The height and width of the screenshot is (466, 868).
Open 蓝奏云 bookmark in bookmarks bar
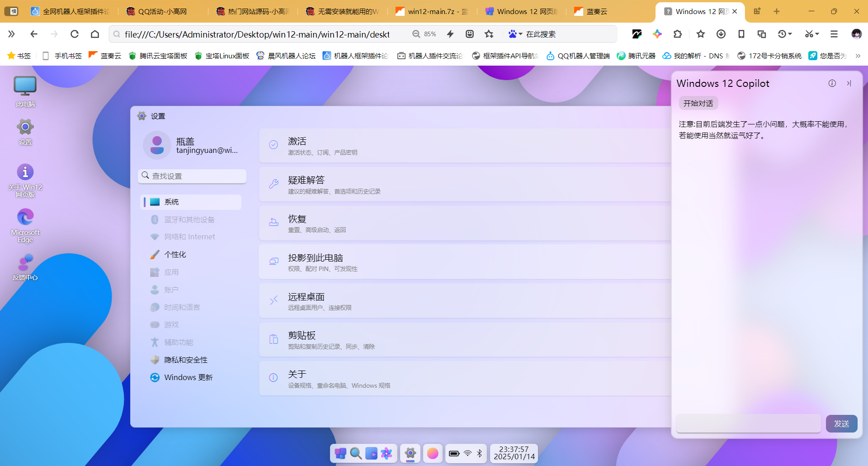(x=105, y=56)
